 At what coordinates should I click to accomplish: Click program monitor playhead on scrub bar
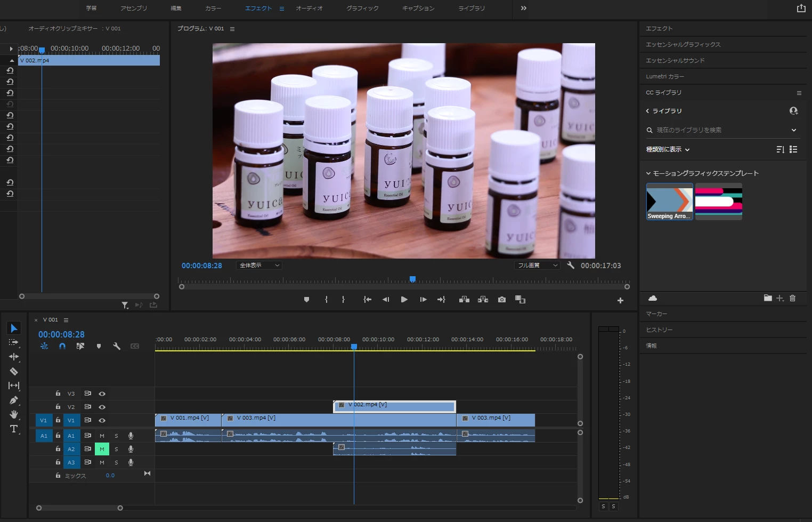click(412, 279)
